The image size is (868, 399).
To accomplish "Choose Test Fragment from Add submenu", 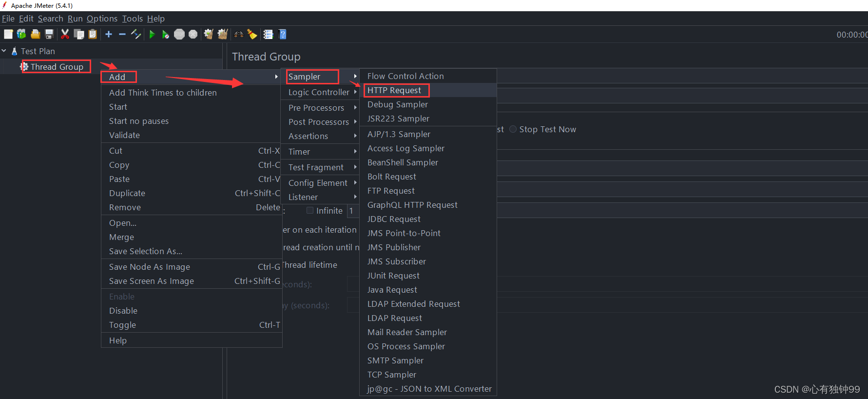I will click(320, 167).
